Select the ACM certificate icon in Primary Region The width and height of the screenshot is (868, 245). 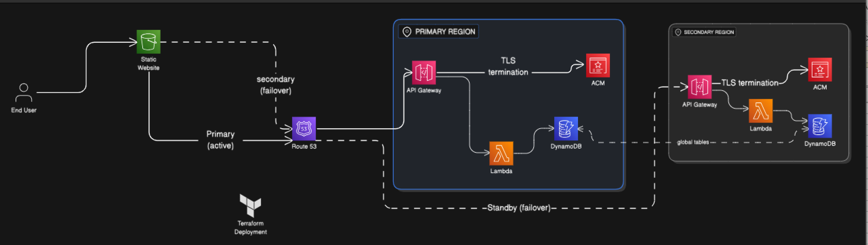pos(598,65)
